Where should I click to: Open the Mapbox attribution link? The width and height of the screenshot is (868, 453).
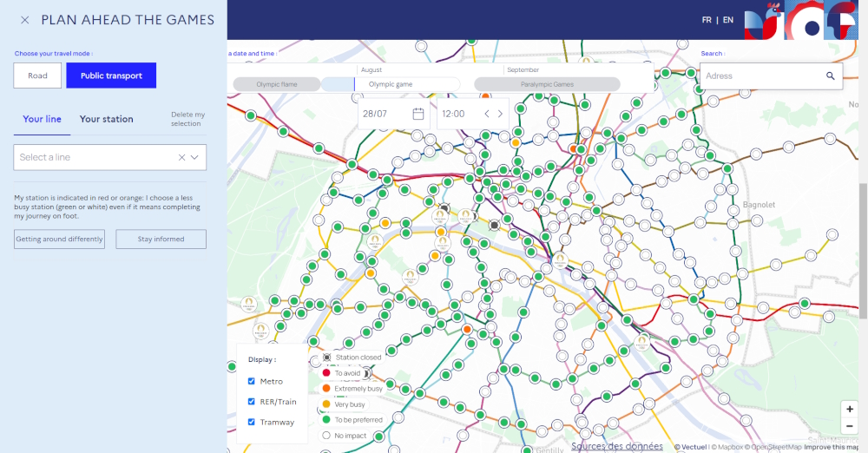pyautogui.click(x=727, y=447)
